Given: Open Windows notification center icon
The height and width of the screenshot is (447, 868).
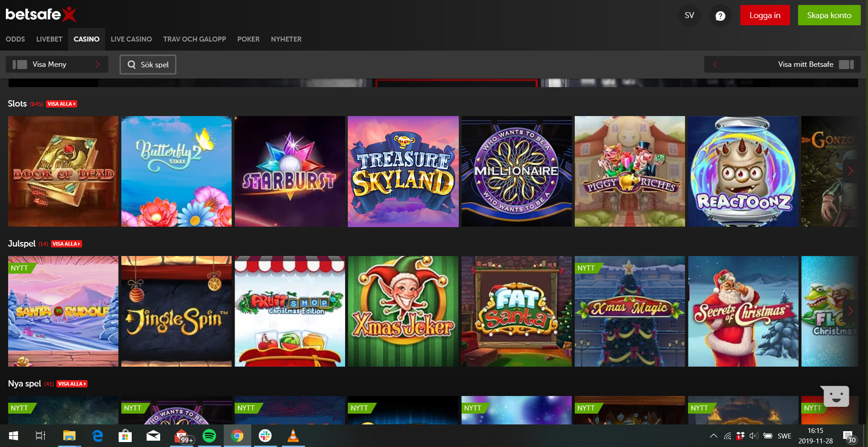Looking at the screenshot, I should pyautogui.click(x=850, y=437).
